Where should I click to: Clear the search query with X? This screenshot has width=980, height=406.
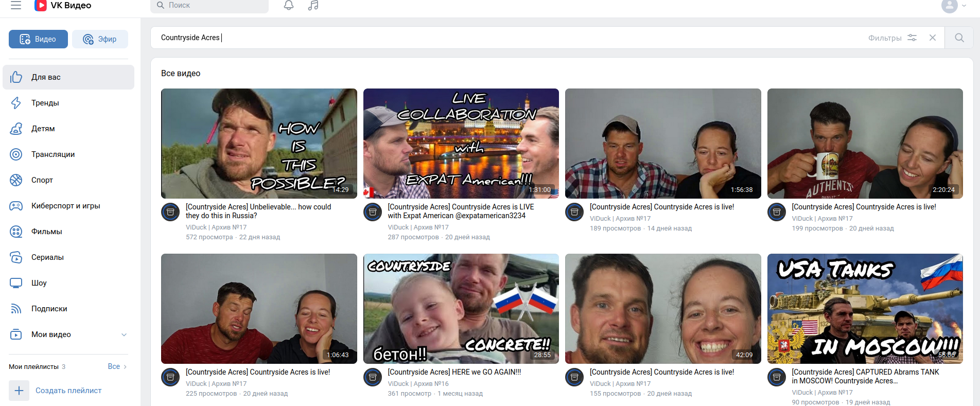[x=932, y=38]
